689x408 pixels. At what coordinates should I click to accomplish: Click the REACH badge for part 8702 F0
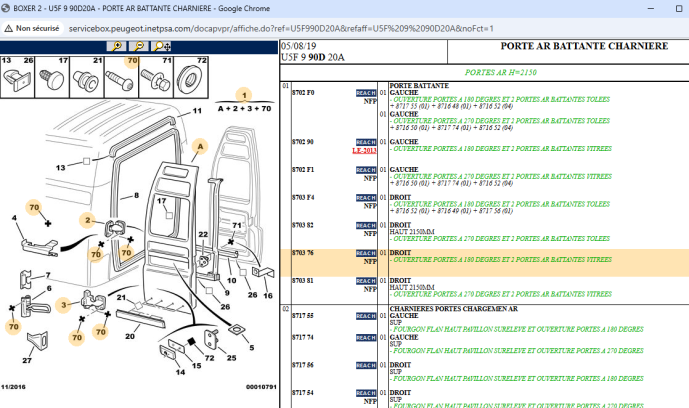[366, 93]
